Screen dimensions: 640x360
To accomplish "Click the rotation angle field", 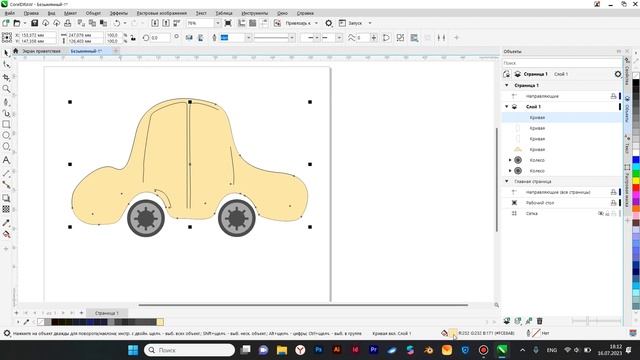I will click(159, 38).
